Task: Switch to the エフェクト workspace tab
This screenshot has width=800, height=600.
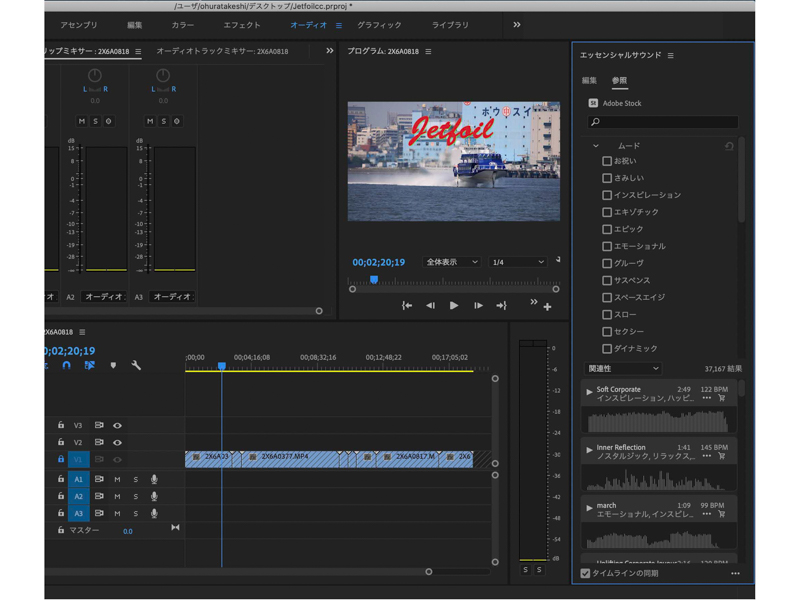Action: [243, 25]
